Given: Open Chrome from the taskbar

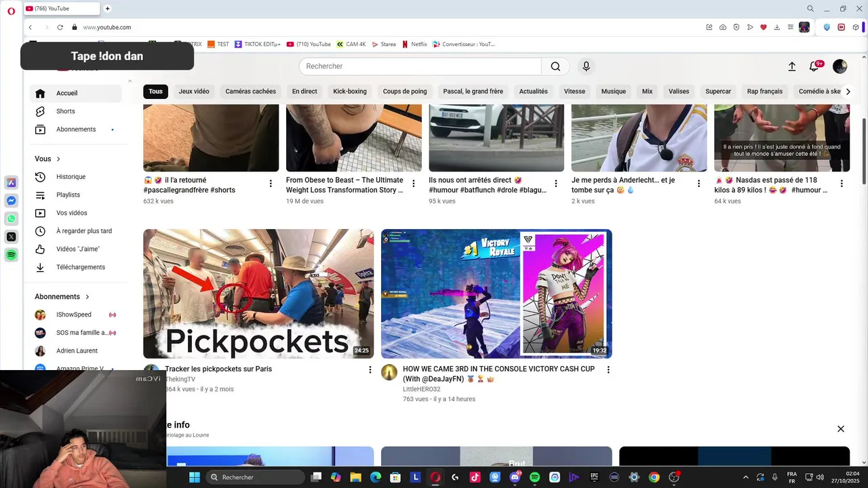Looking at the screenshot, I should click(654, 477).
